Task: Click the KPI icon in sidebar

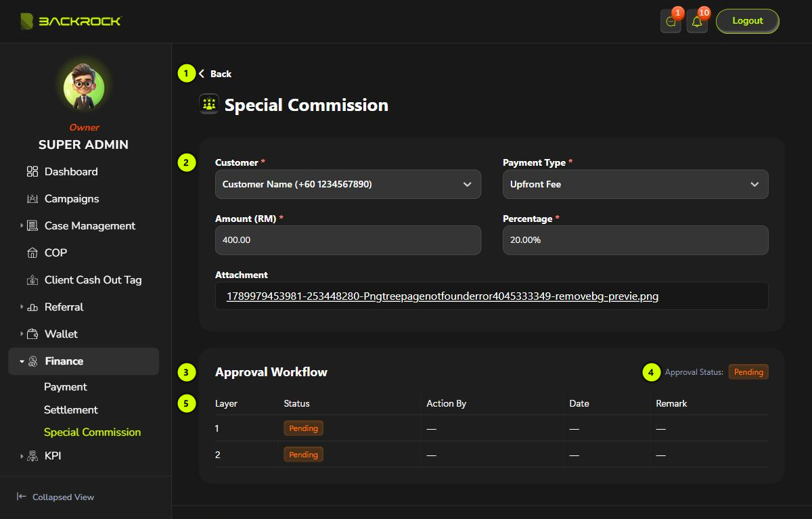Action: (32, 456)
